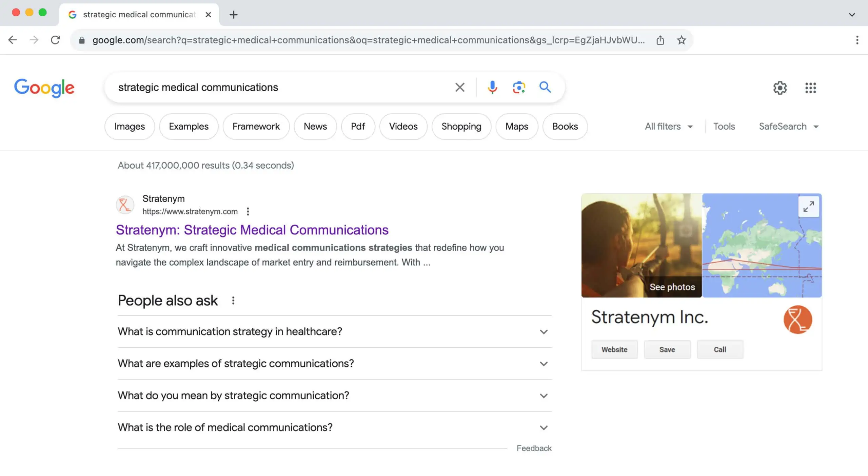The width and height of the screenshot is (868, 476).
Task: Bookmark this page with star icon
Action: (681, 40)
